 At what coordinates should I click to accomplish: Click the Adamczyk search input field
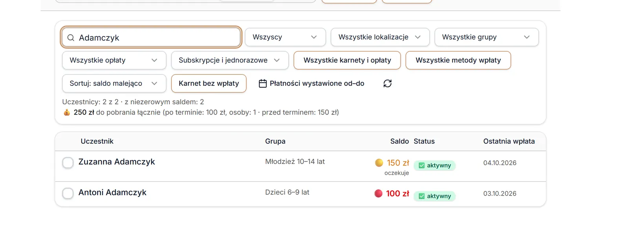151,37
